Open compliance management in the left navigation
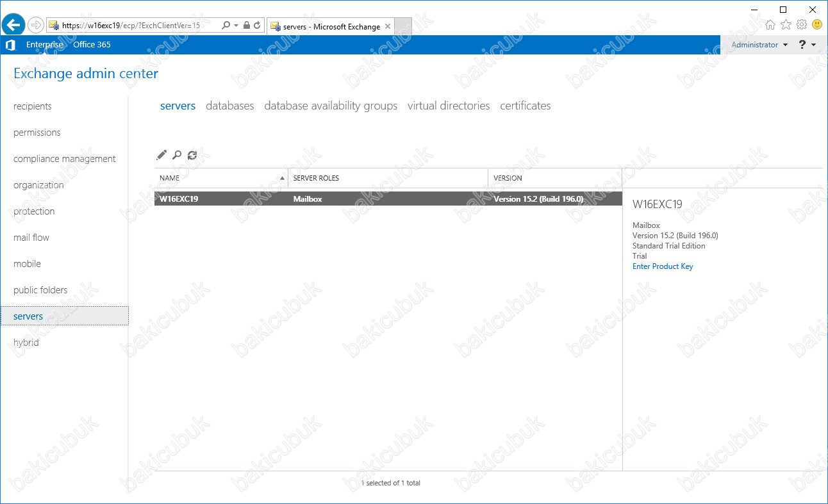This screenshot has width=828, height=504. (65, 159)
